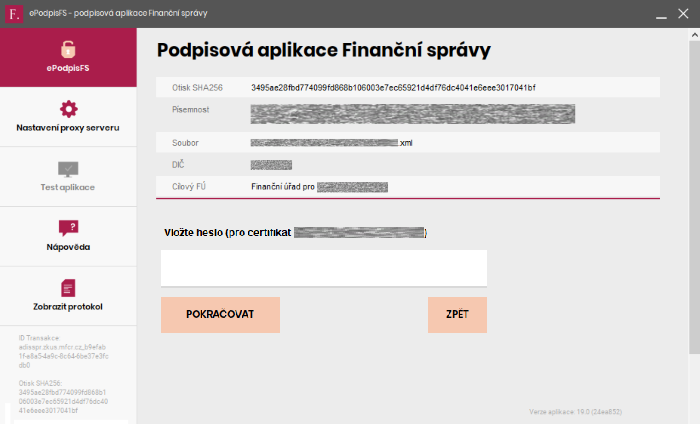Click the Zobrazit protokol document icon
Image resolution: width=700 pixels, height=424 pixels.
[68, 288]
